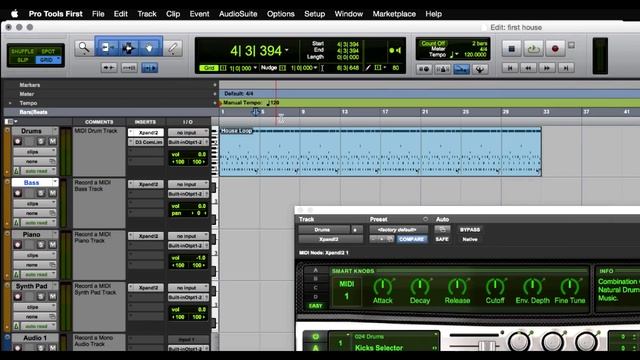This screenshot has width=640, height=360.
Task: Open plugin window Track selector 'Drums'
Action: coord(324,230)
